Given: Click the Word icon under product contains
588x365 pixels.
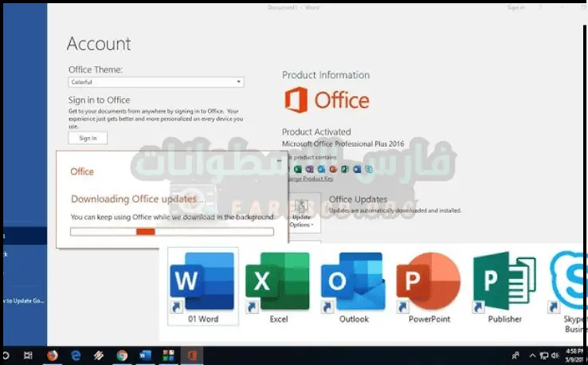Looking at the screenshot, I should [357, 169].
